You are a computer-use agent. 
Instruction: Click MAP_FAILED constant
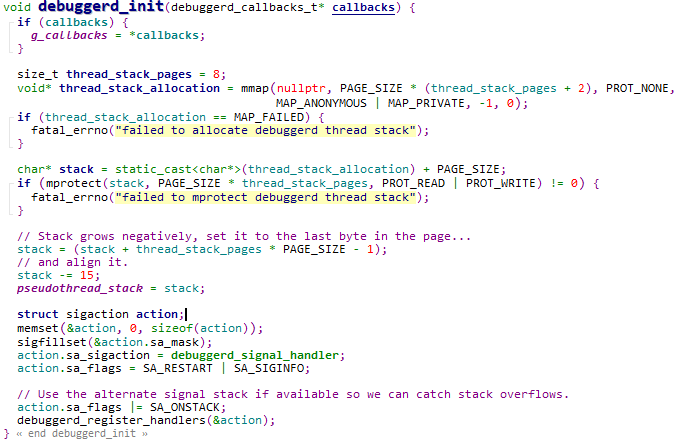click(x=269, y=117)
